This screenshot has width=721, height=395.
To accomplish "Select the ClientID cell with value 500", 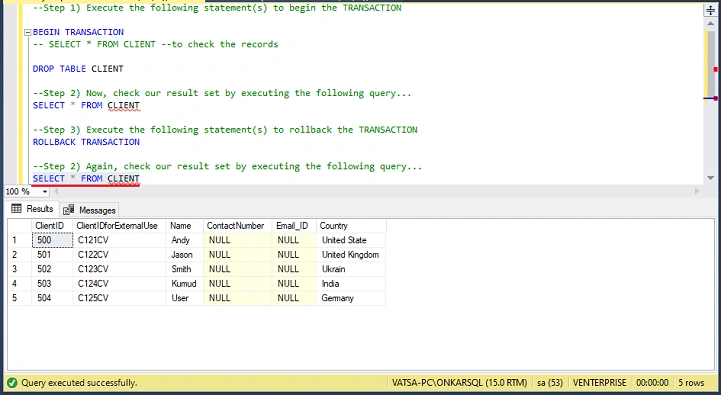I will [x=52, y=240].
